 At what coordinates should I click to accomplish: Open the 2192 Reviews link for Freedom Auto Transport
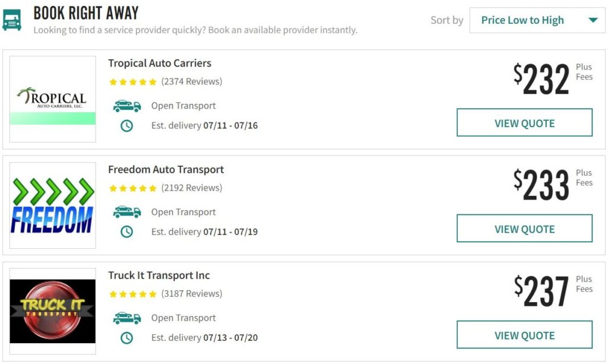point(191,188)
